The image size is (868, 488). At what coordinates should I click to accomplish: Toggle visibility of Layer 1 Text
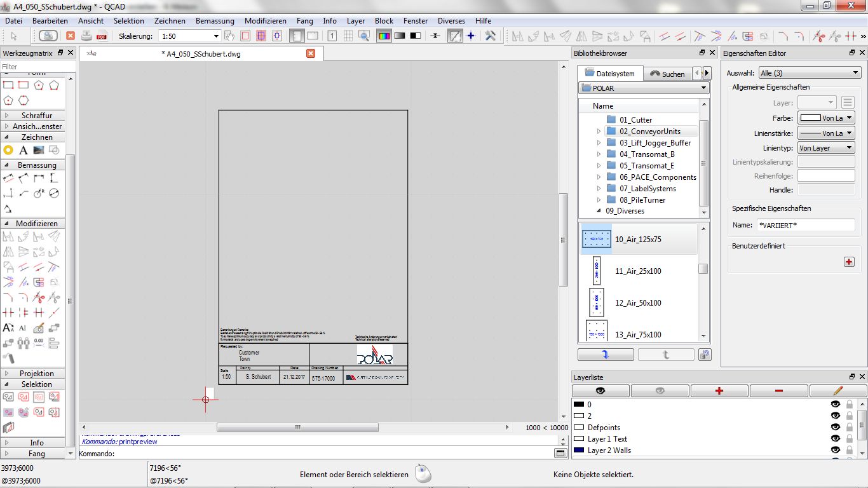(836, 439)
